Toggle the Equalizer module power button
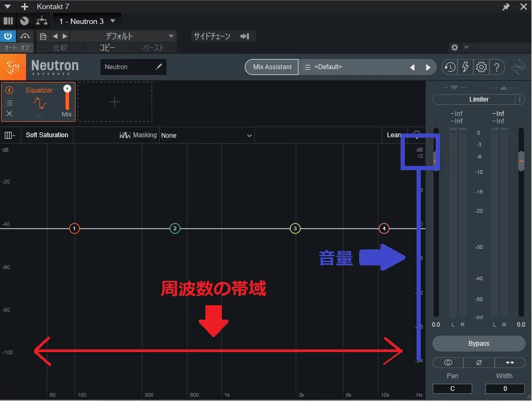This screenshot has width=532, height=401. click(10, 90)
